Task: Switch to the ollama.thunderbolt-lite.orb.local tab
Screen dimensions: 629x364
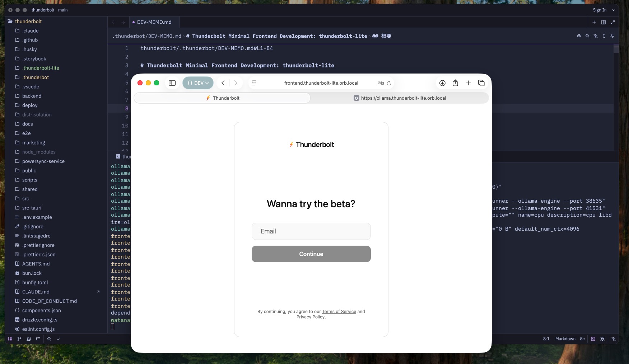Action: tap(399, 98)
